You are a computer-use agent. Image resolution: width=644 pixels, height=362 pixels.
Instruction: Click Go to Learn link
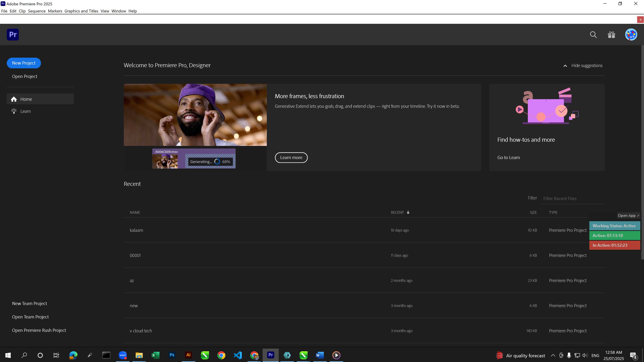(508, 158)
